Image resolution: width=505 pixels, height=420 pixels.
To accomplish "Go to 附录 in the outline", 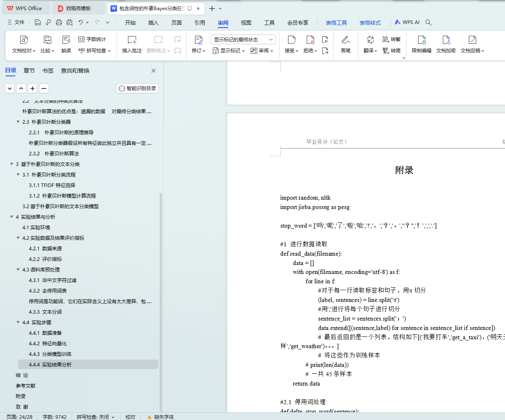I will (x=21, y=396).
